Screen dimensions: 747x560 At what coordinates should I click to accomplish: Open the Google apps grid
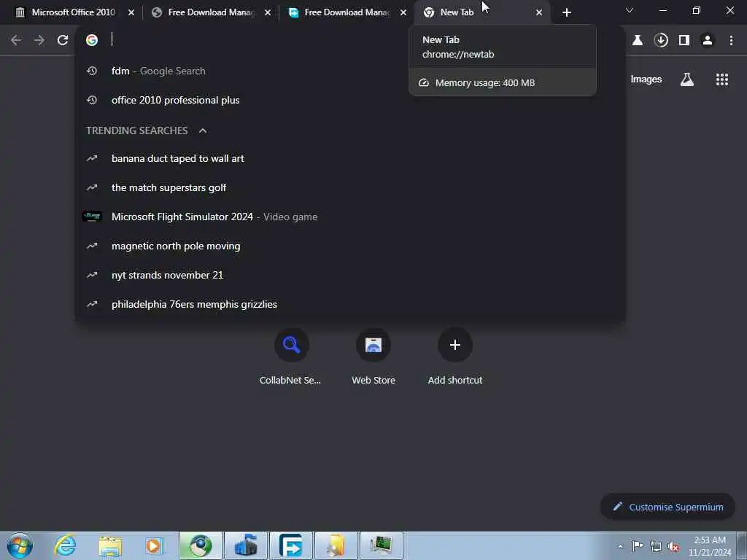[x=721, y=79]
